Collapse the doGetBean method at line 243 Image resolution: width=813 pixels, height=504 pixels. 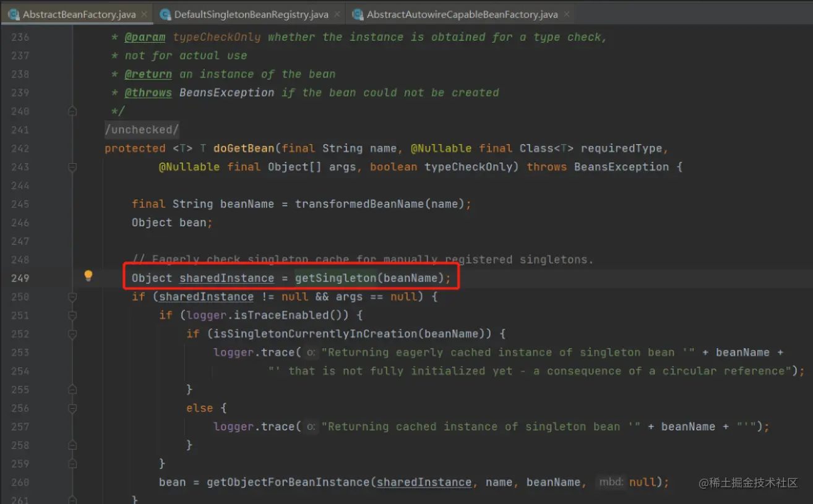[72, 167]
